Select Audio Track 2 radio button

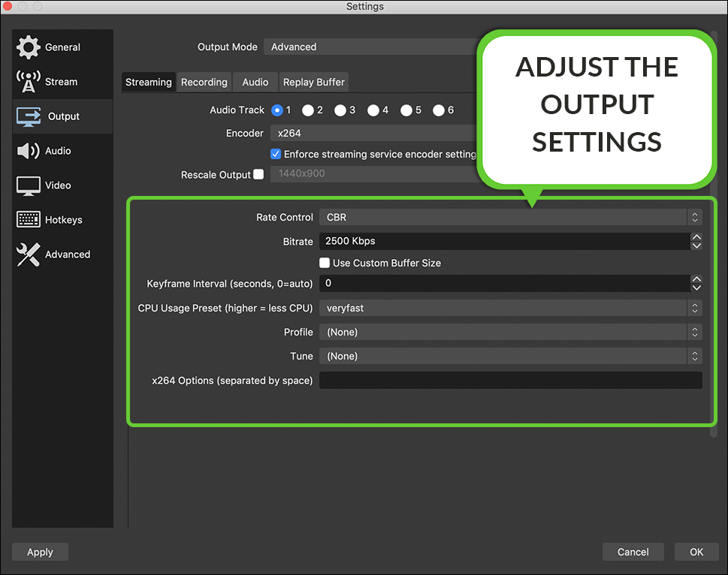(308, 110)
